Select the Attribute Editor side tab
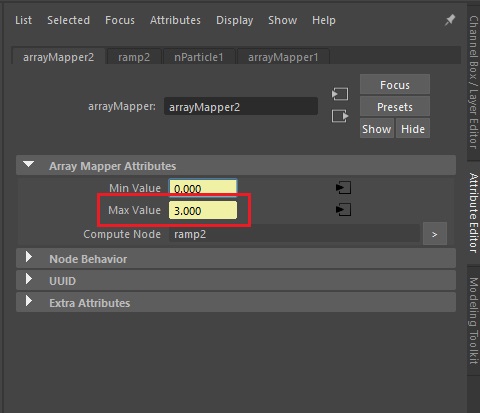 (473, 212)
